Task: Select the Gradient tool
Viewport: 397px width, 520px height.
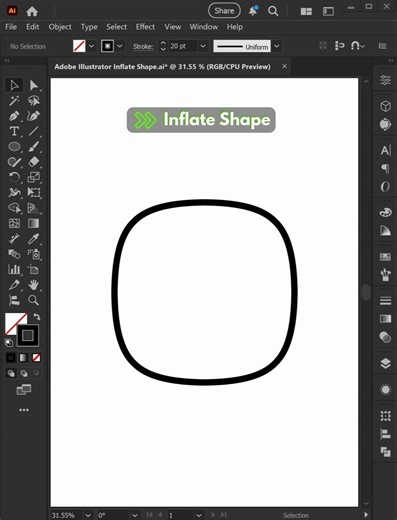Action: coord(34,223)
